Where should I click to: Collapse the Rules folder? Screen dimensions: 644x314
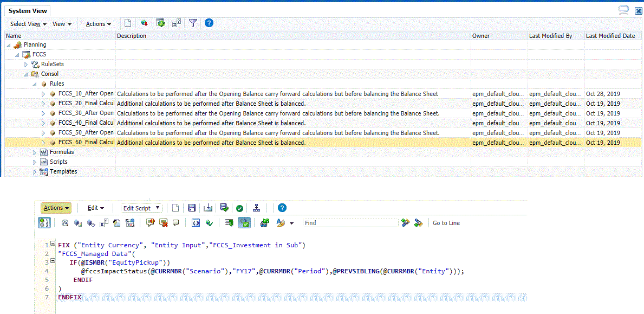(35, 84)
